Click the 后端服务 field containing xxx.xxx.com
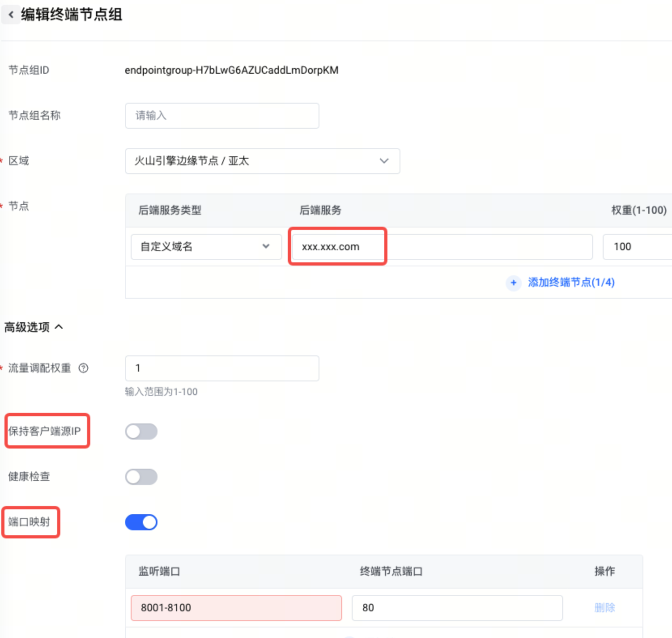The height and width of the screenshot is (638, 672). (442, 247)
